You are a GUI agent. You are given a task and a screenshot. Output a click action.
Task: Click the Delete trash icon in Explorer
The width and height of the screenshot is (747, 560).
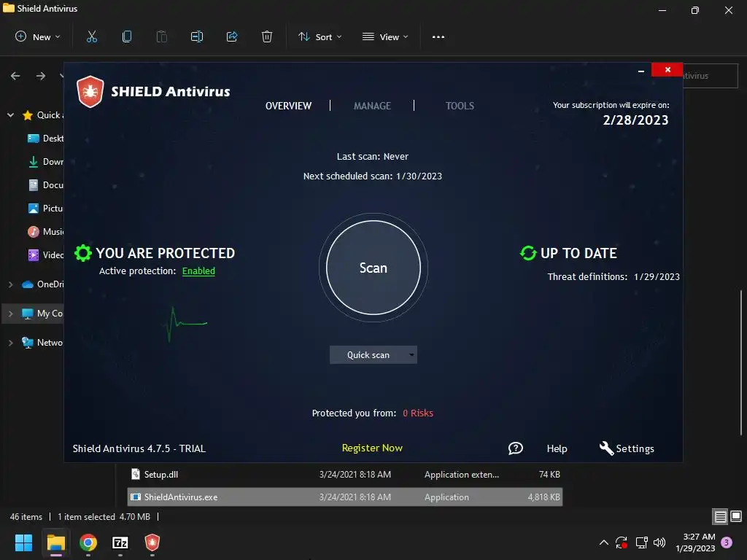point(267,36)
